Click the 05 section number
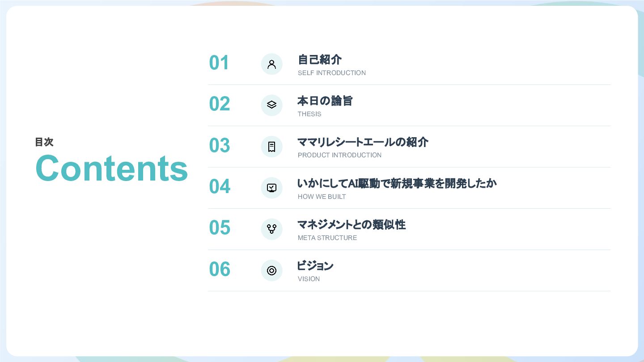Viewport: 644px width, 362px height. point(220,228)
